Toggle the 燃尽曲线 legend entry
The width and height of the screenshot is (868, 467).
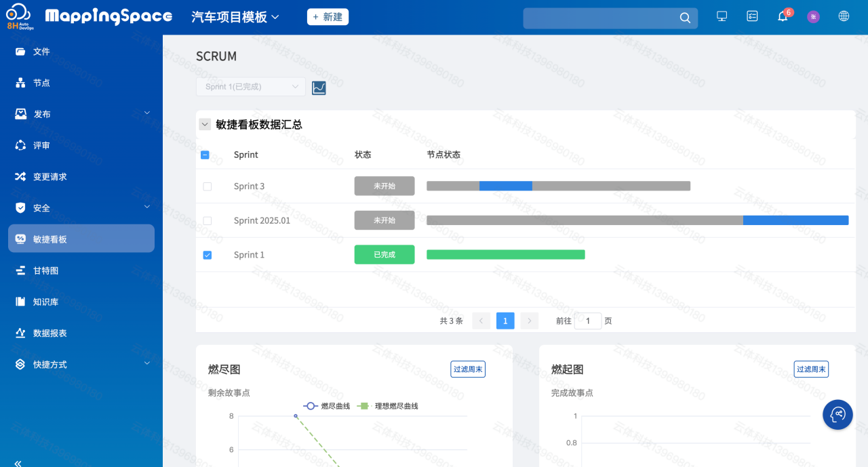pyautogui.click(x=326, y=406)
